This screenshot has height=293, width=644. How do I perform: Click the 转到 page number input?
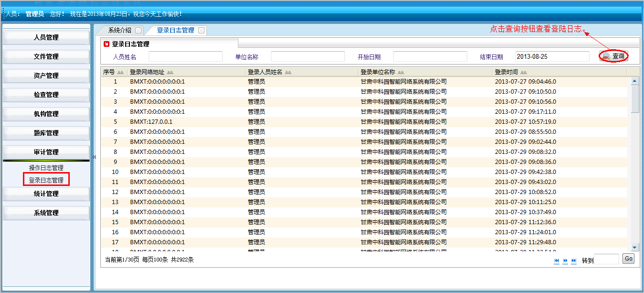607,259
